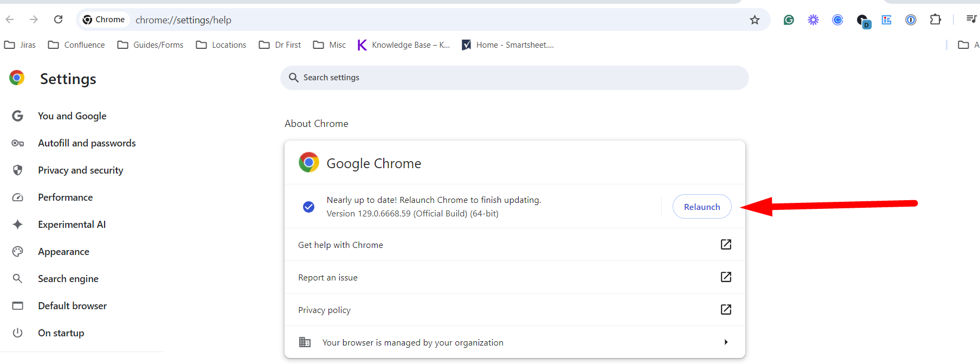Open external link icon for Get help with Chrome
The width and height of the screenshot is (980, 364).
pos(726,245)
